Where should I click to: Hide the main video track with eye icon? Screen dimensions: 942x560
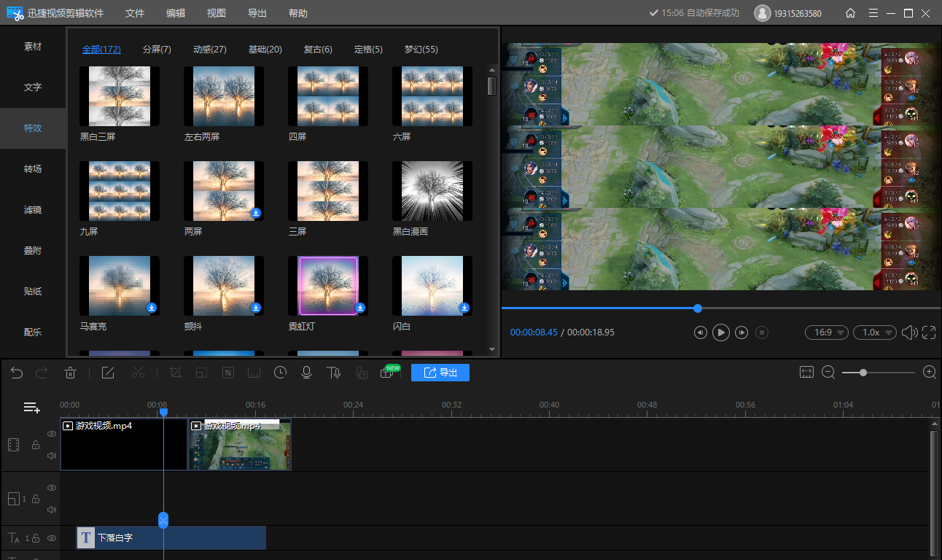click(52, 434)
